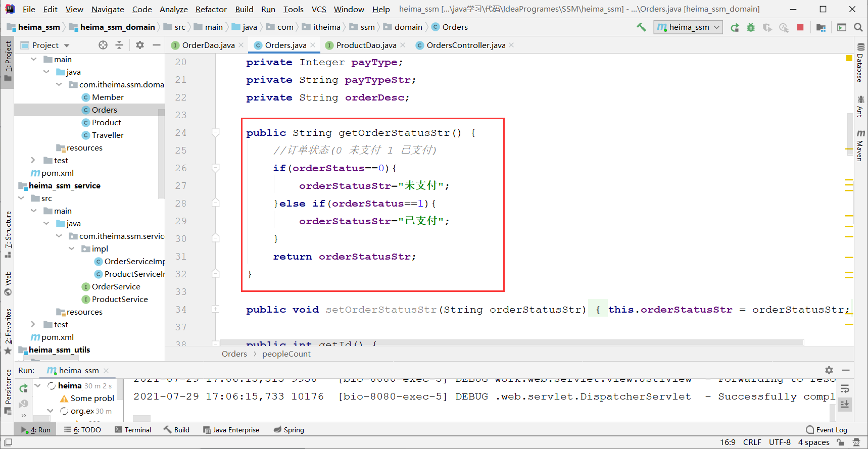868x449 pixels.
Task: Click the editor horizontal scrollbar
Action: pos(512,342)
